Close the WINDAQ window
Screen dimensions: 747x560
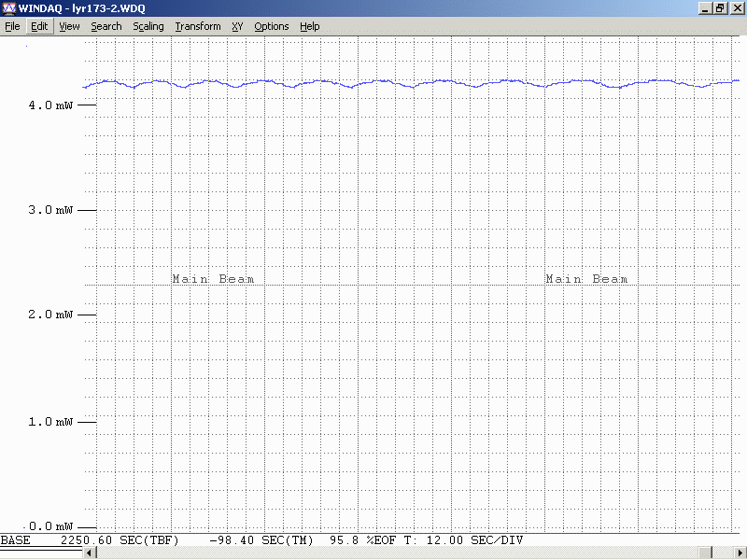point(736,7)
